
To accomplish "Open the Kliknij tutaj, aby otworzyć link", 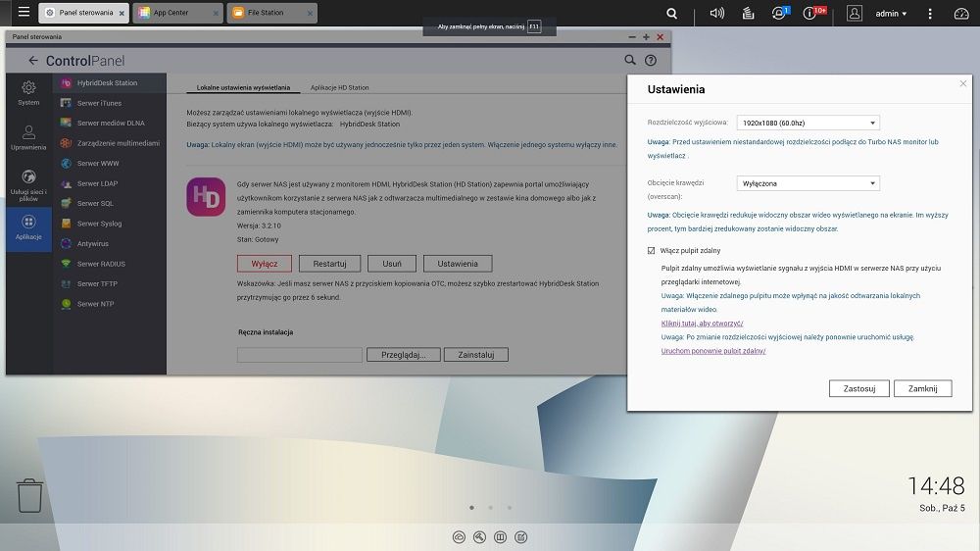I will pyautogui.click(x=702, y=324).
